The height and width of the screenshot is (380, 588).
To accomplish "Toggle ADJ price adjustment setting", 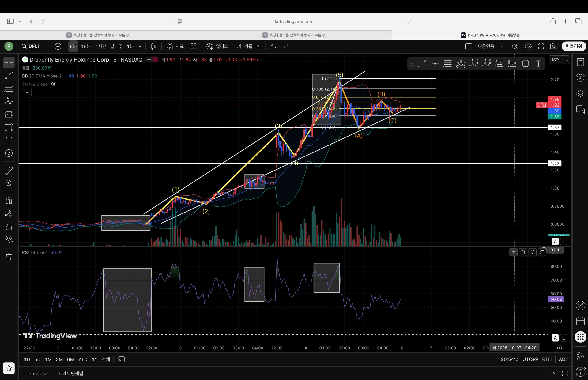I will [563, 359].
